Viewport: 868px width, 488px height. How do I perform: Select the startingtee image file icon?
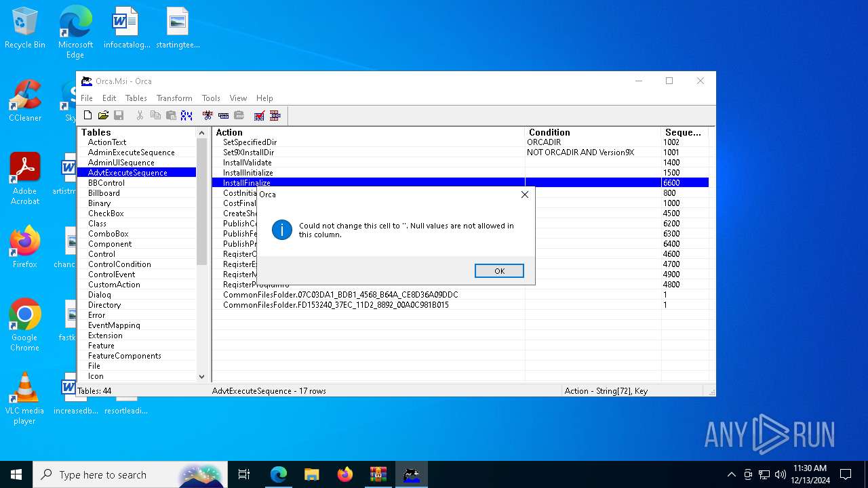coord(178,28)
